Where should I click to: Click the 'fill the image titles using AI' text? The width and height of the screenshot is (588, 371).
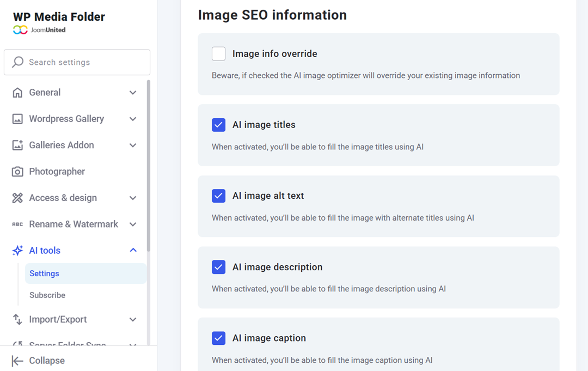317,147
